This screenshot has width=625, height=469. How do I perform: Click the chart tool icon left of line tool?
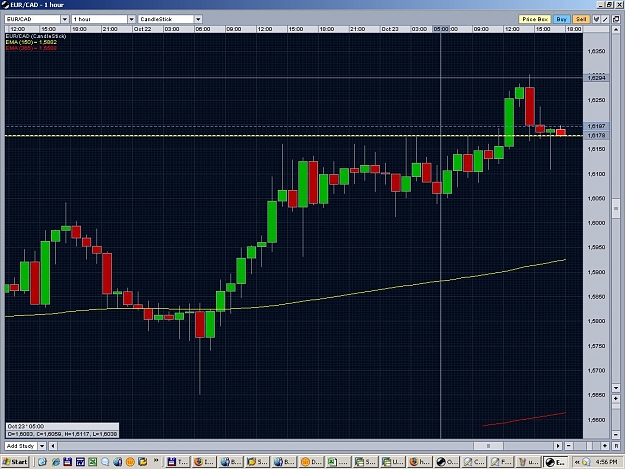coord(596,19)
